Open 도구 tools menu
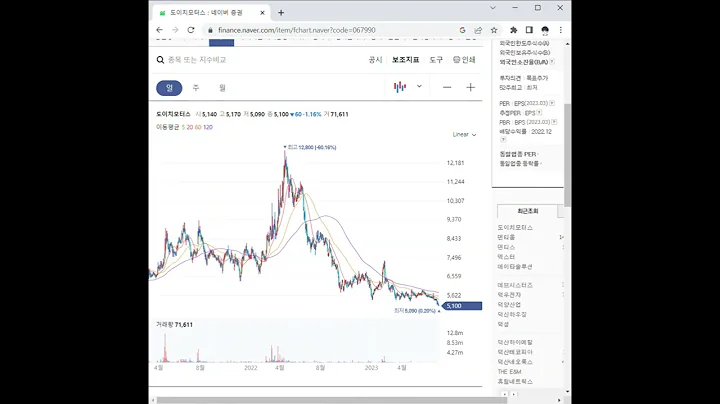 tap(436, 60)
